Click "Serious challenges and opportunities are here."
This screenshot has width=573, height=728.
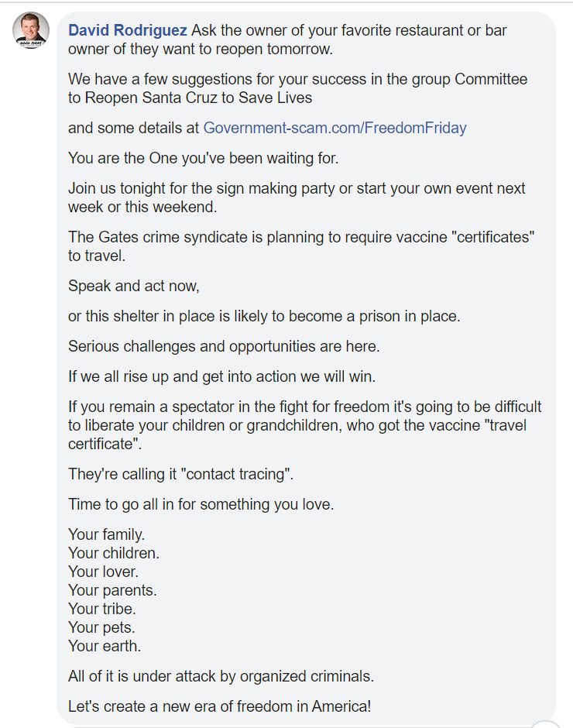tap(224, 346)
